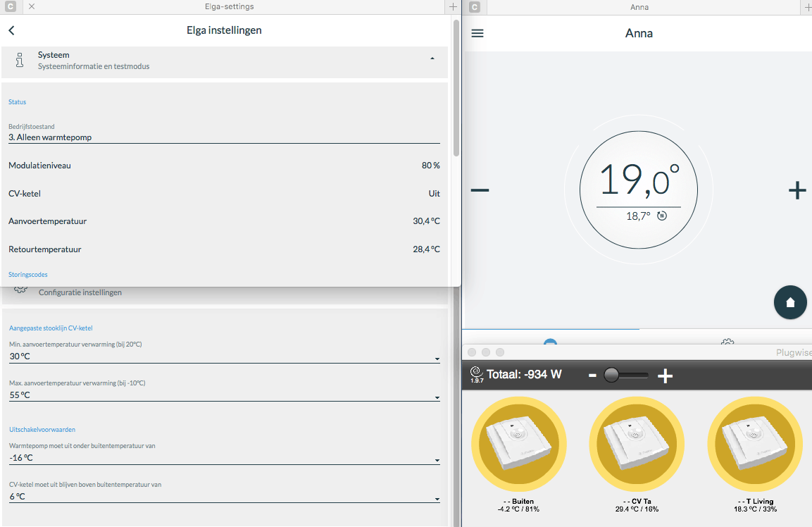Click the schedule clock icon beside 18,7°

(662, 216)
